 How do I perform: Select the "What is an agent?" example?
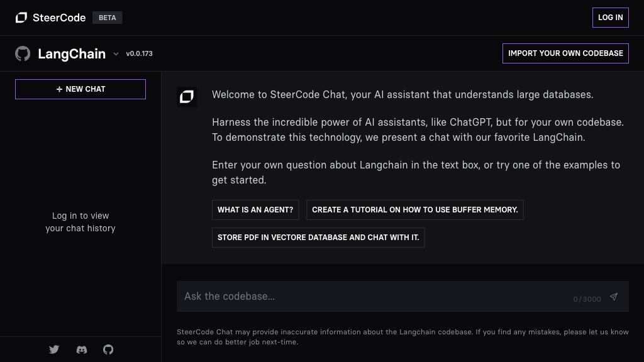[255, 210]
